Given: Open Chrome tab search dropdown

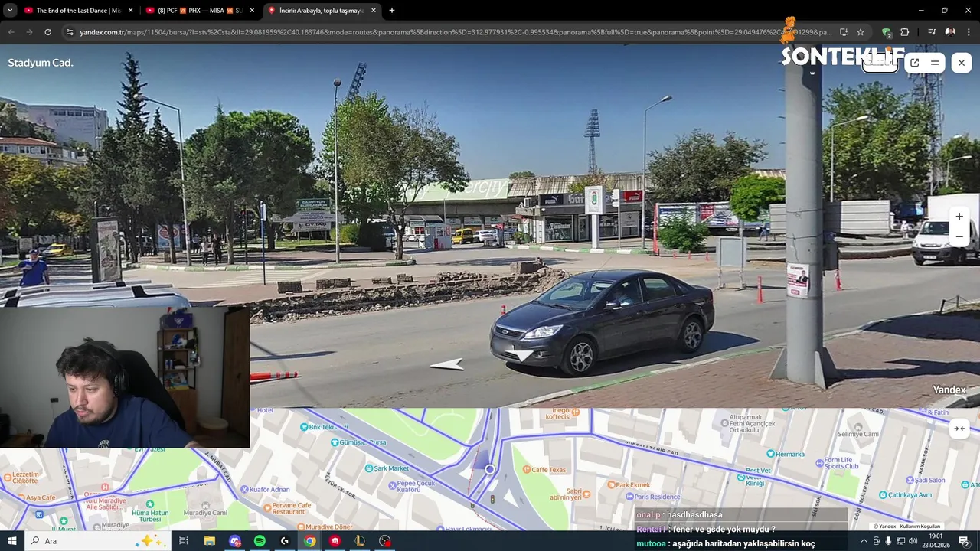Looking at the screenshot, I should coord(10,11).
